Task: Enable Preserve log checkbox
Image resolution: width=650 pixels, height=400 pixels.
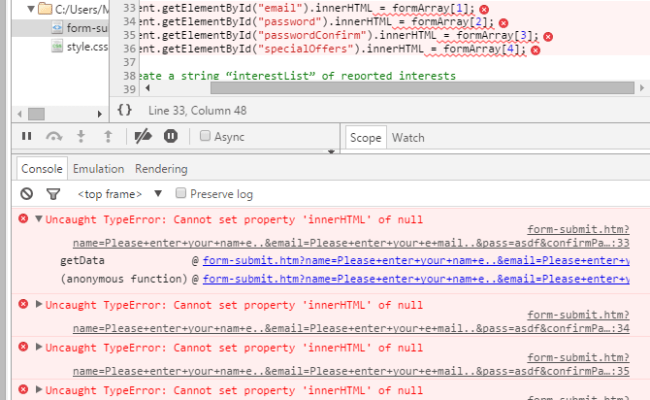Action: point(181,193)
